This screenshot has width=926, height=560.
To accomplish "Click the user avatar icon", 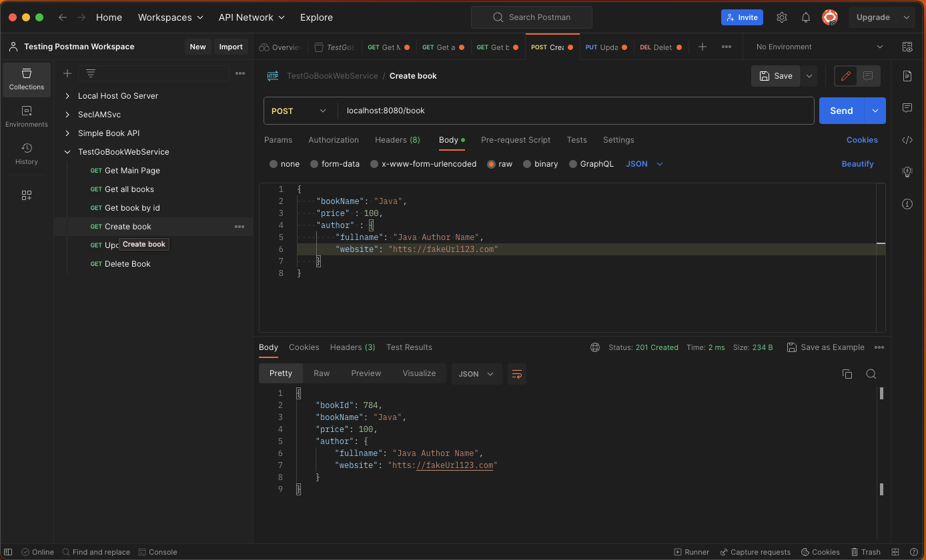I will (830, 17).
